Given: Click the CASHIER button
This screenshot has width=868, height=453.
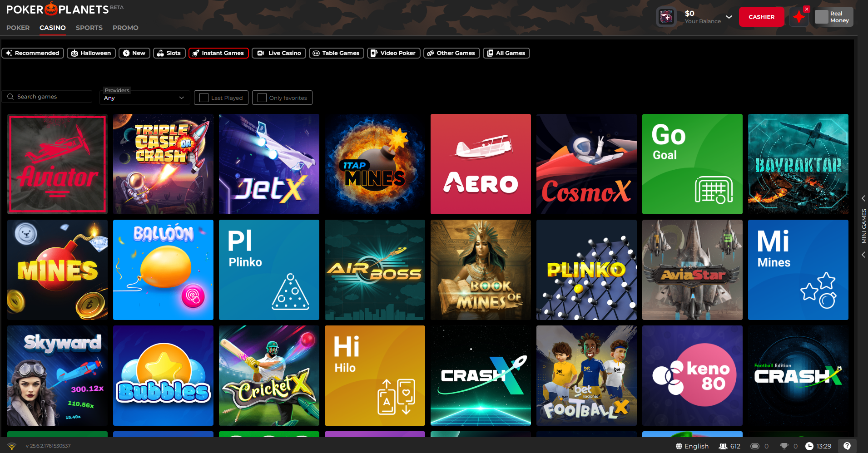Looking at the screenshot, I should [x=761, y=16].
